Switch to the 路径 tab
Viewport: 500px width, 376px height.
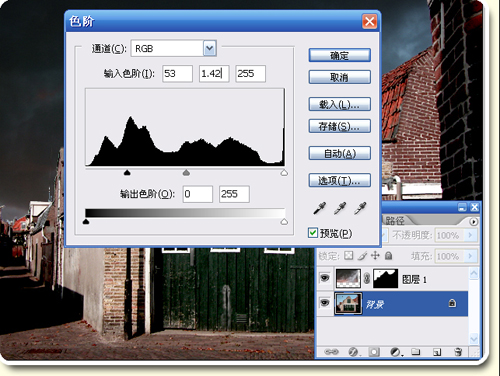point(395,220)
